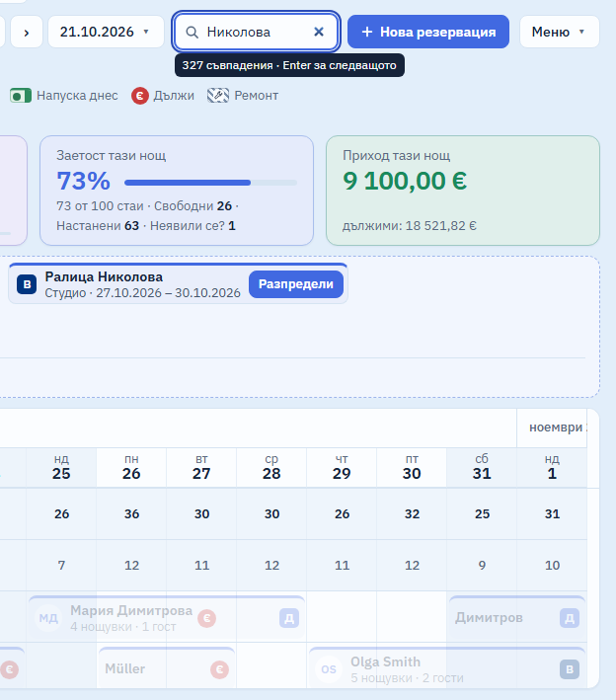Select Friday 30 column header
The image size is (616, 700).
click(412, 467)
